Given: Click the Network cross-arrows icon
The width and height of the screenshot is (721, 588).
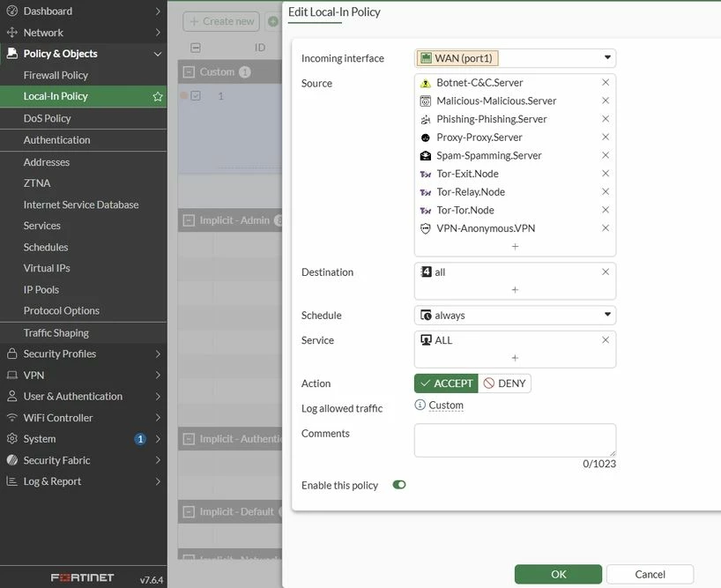Looking at the screenshot, I should tap(12, 33).
